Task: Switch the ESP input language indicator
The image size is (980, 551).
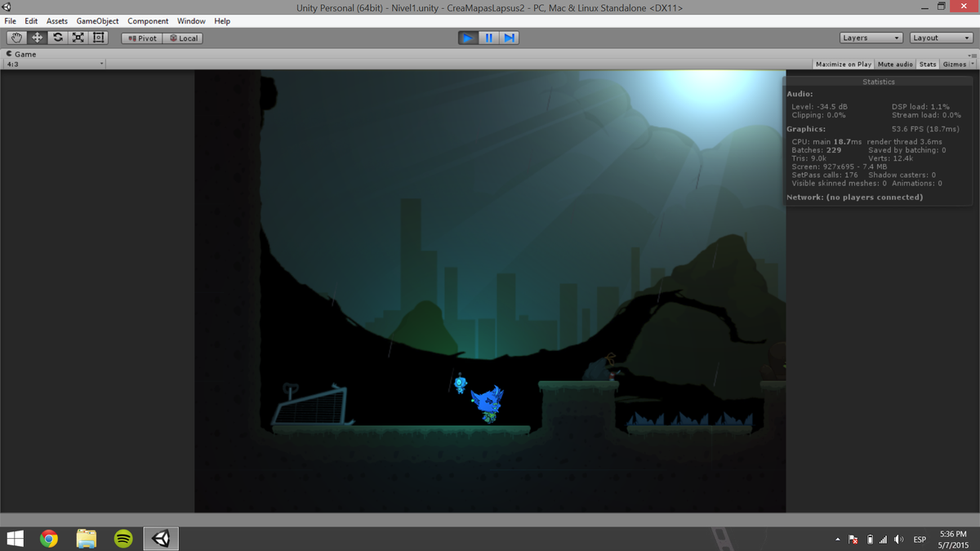Action: pyautogui.click(x=920, y=540)
